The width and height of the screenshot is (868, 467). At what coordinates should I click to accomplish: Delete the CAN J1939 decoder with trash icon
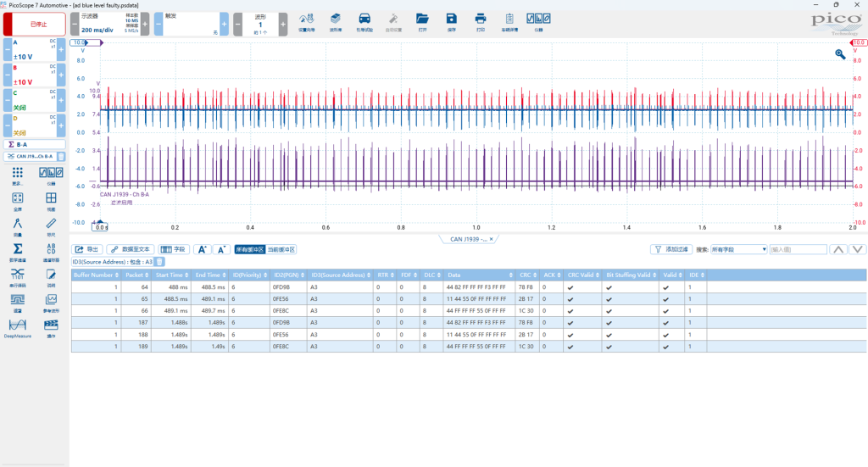click(61, 157)
